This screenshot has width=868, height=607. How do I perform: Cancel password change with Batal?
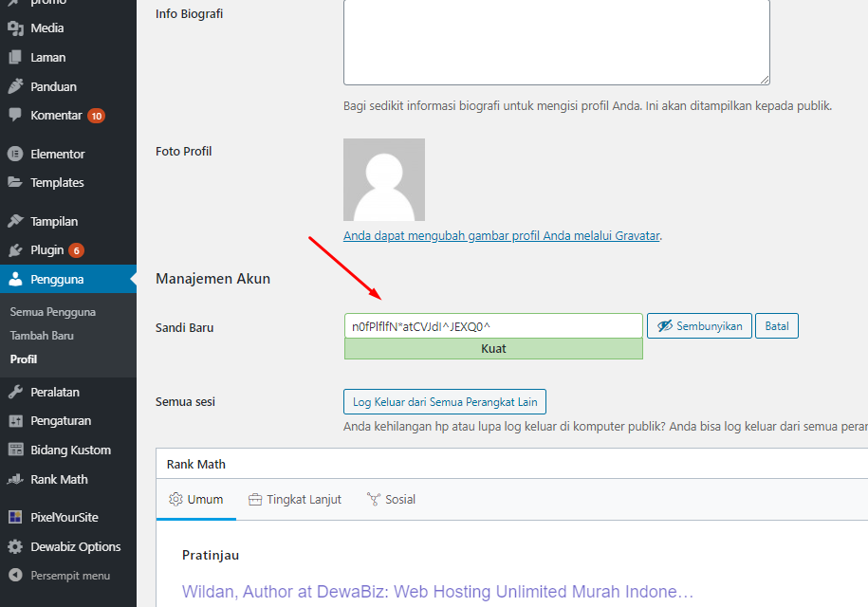coord(777,326)
